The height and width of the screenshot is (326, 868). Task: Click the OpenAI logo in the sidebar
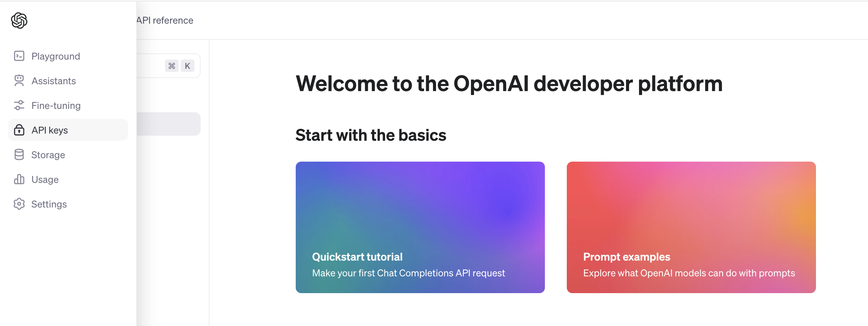click(19, 21)
